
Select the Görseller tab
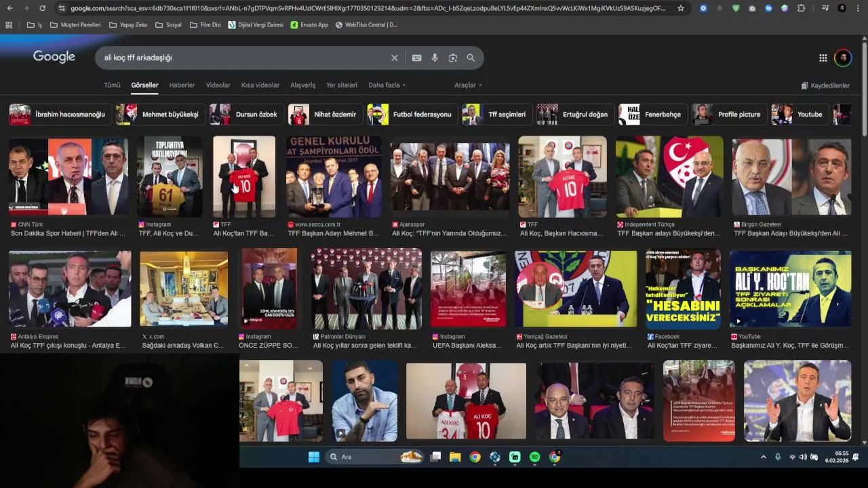pos(144,85)
